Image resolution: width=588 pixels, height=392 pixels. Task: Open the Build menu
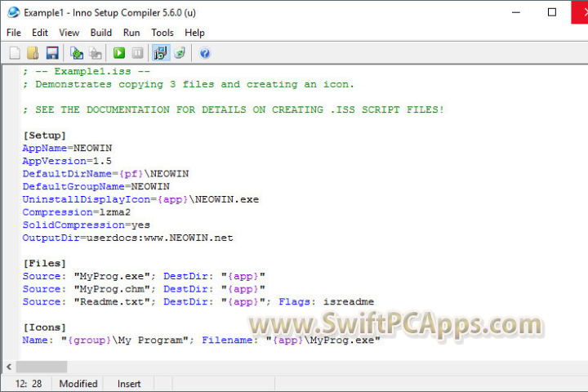[x=101, y=33]
